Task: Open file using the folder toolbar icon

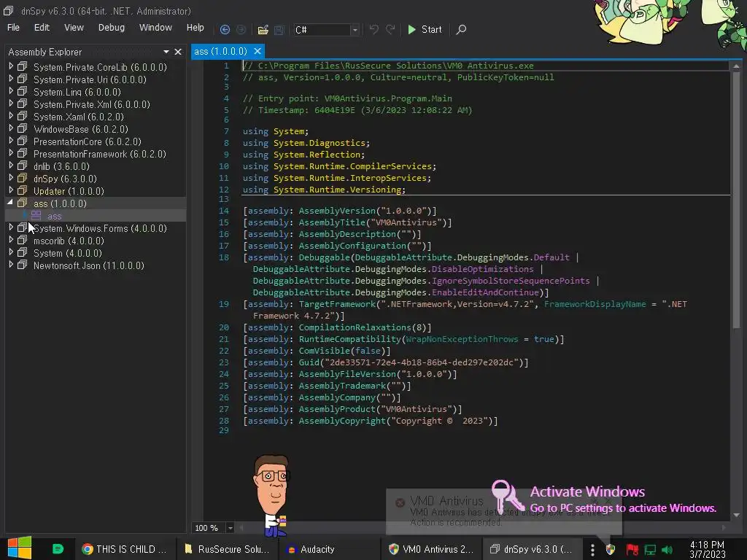Action: 263,29
